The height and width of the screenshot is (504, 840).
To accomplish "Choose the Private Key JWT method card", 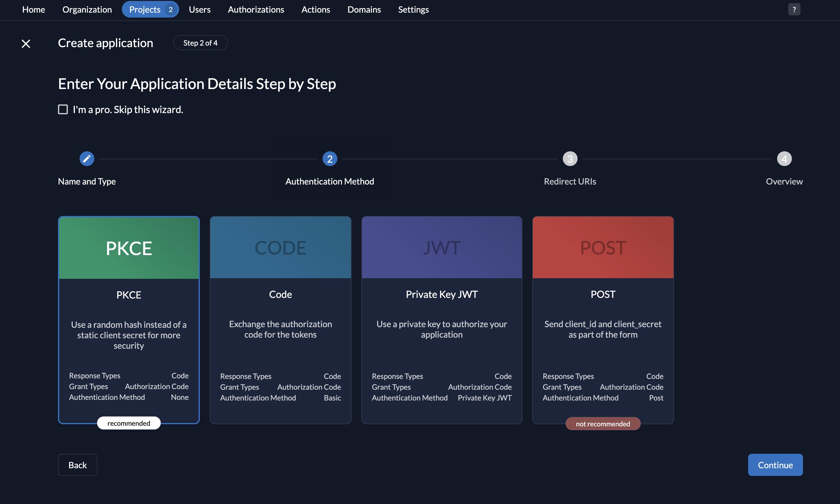I will pos(441,319).
